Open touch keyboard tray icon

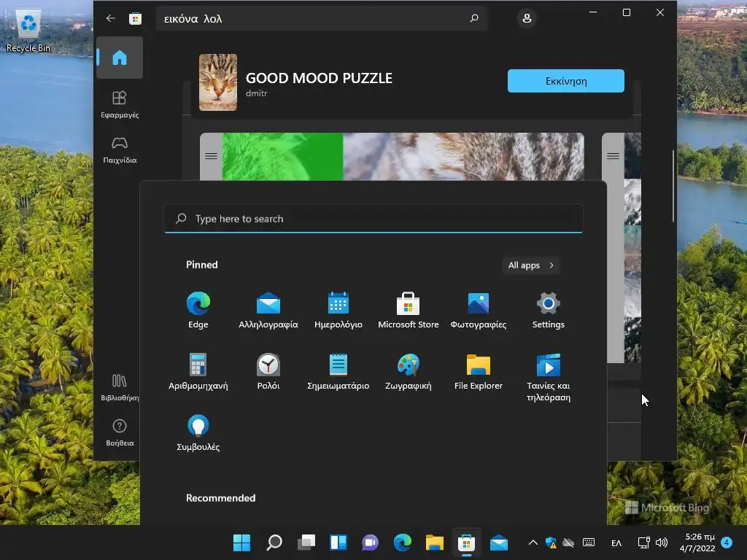[x=589, y=542]
